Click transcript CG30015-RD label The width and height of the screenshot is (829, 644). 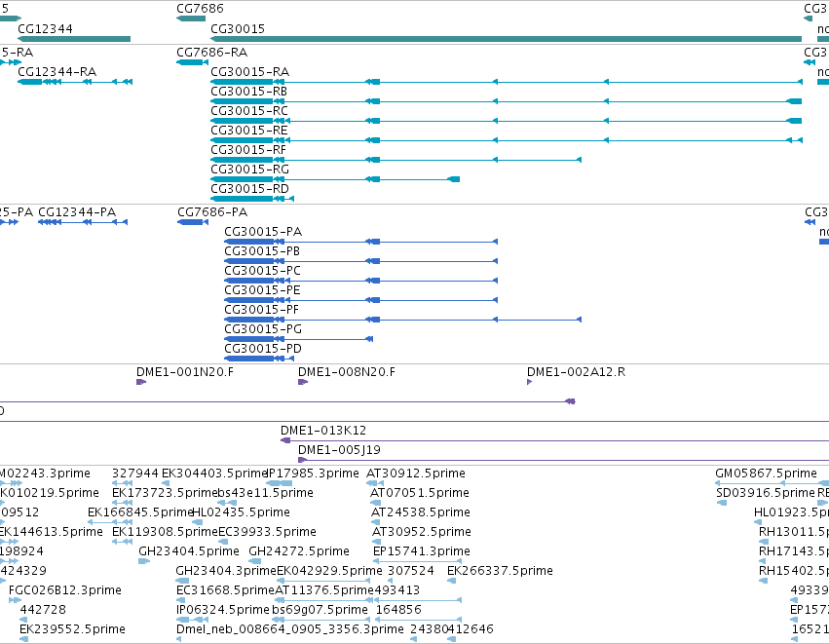[x=250, y=189]
